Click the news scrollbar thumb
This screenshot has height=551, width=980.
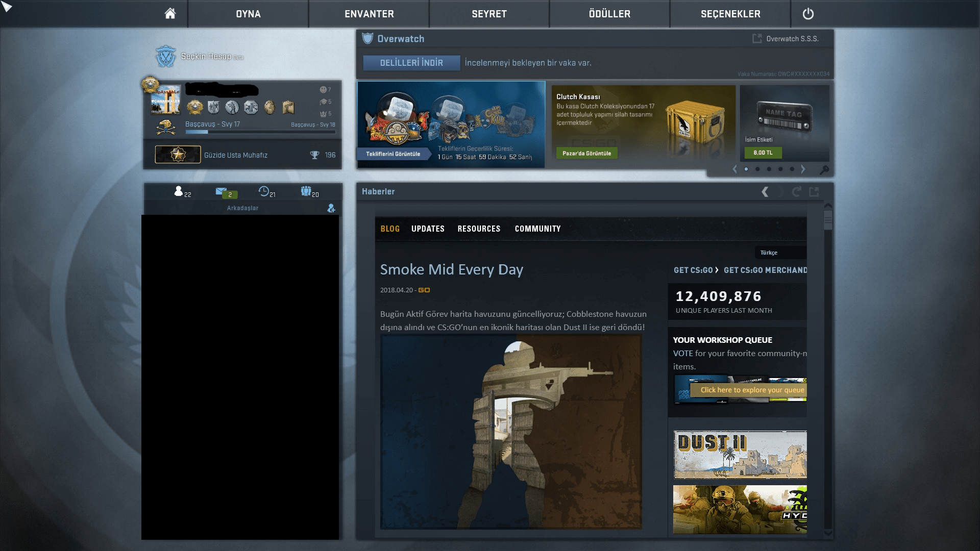point(828,220)
